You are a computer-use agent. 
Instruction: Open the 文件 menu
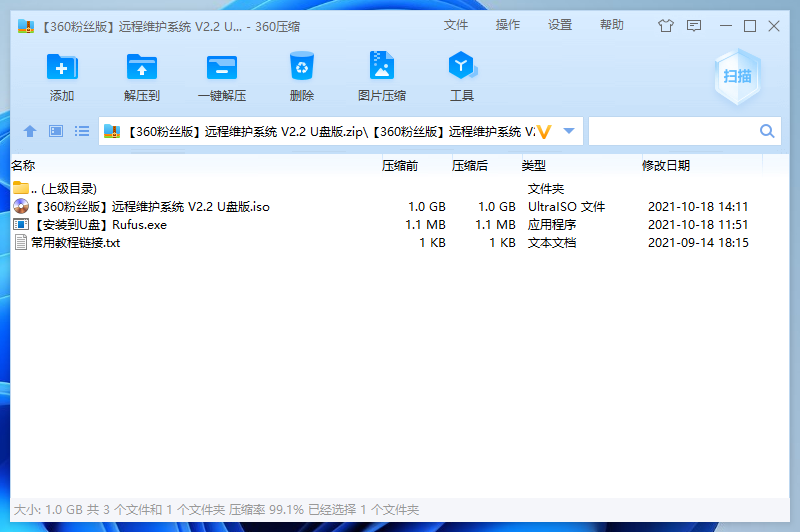click(x=456, y=25)
